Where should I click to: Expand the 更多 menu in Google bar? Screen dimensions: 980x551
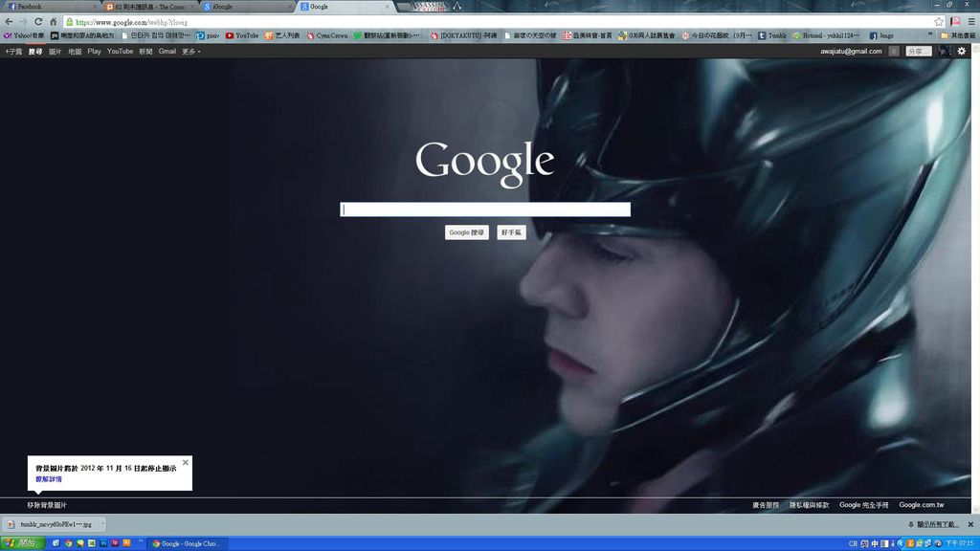[x=190, y=52]
